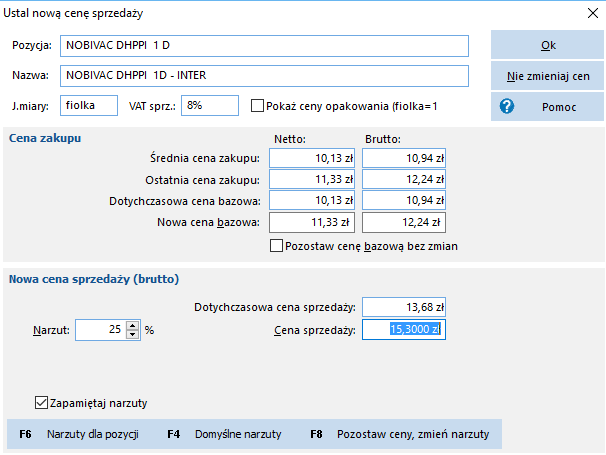Click the VAT sprz. field
Viewport: 606px width, 455px height.
pyautogui.click(x=210, y=106)
